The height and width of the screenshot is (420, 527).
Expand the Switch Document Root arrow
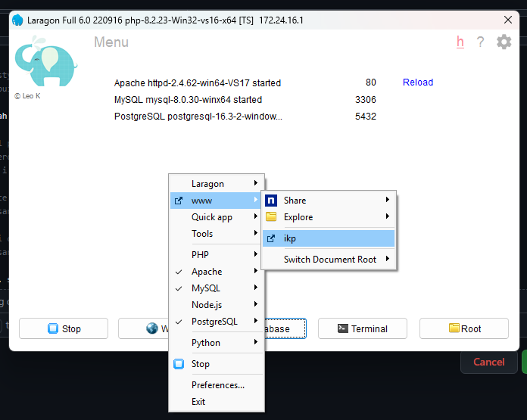coord(388,258)
